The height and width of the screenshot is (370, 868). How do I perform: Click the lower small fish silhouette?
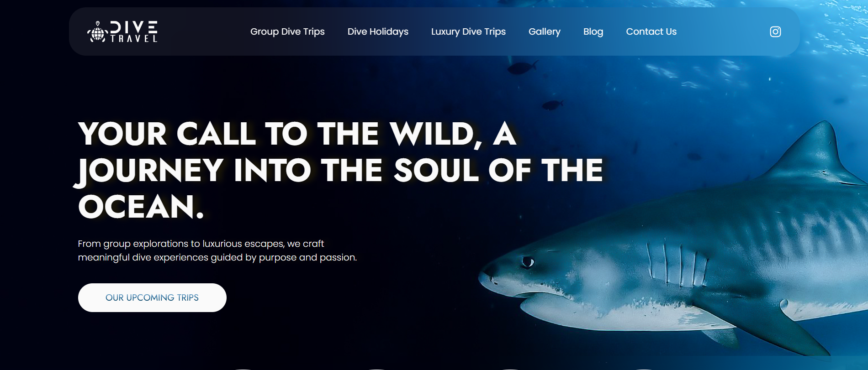553,105
